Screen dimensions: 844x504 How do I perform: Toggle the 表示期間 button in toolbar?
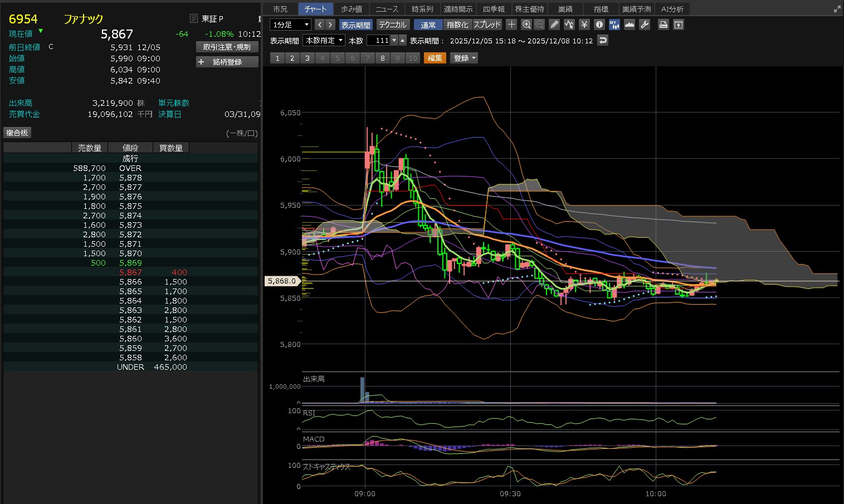click(355, 25)
